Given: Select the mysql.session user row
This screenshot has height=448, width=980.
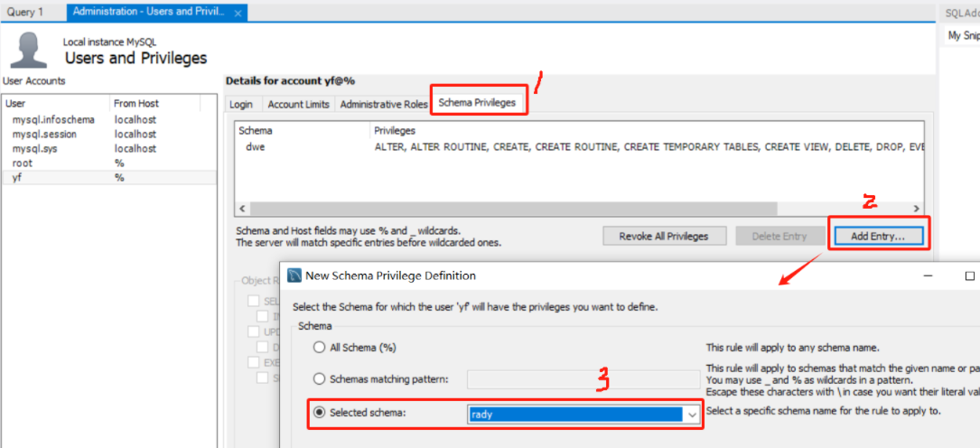Looking at the screenshot, I should (109, 134).
